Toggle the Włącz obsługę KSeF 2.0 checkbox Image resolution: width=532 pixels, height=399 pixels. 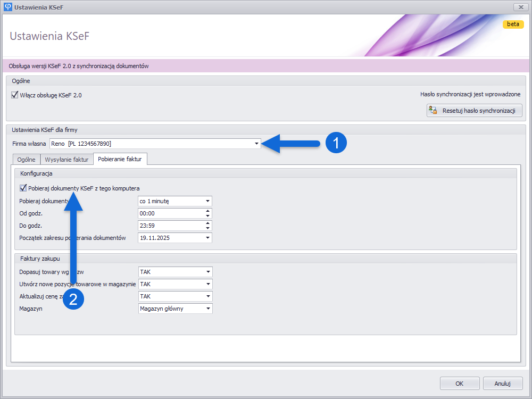(x=15, y=95)
